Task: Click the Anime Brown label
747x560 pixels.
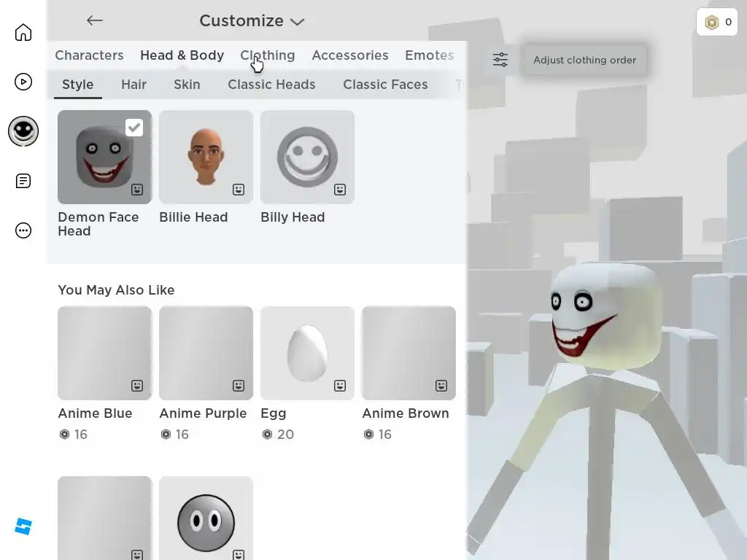Action: pyautogui.click(x=406, y=413)
